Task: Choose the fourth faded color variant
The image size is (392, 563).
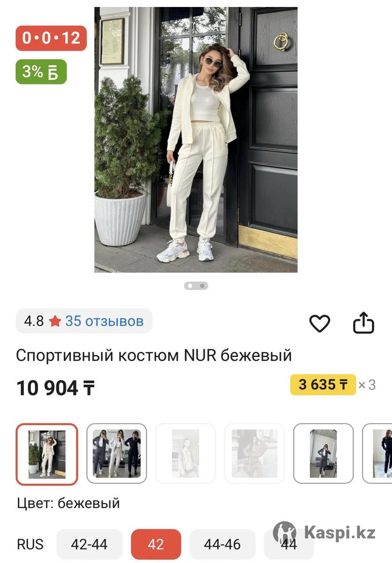Action: click(255, 454)
